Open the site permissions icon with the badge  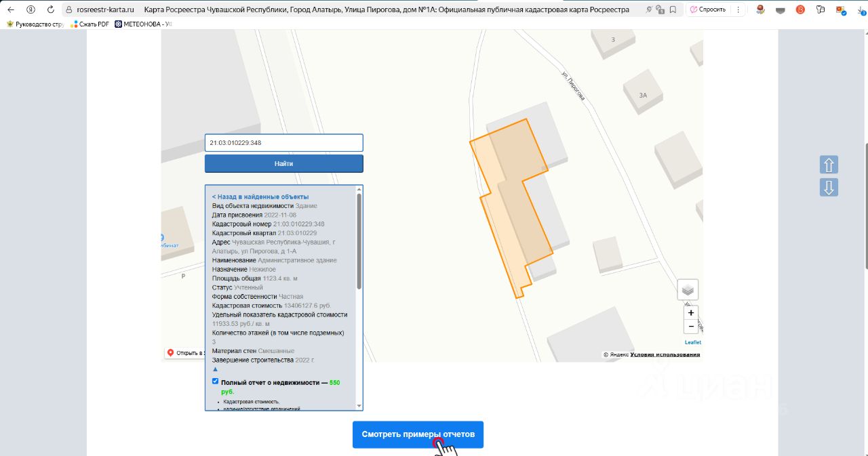pyautogui.click(x=660, y=9)
